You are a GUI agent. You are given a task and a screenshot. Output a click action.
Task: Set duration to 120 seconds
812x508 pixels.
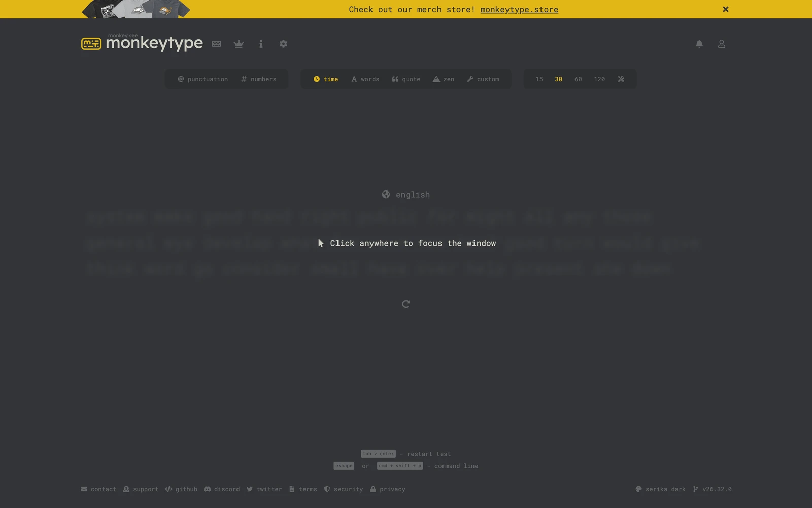(x=599, y=79)
